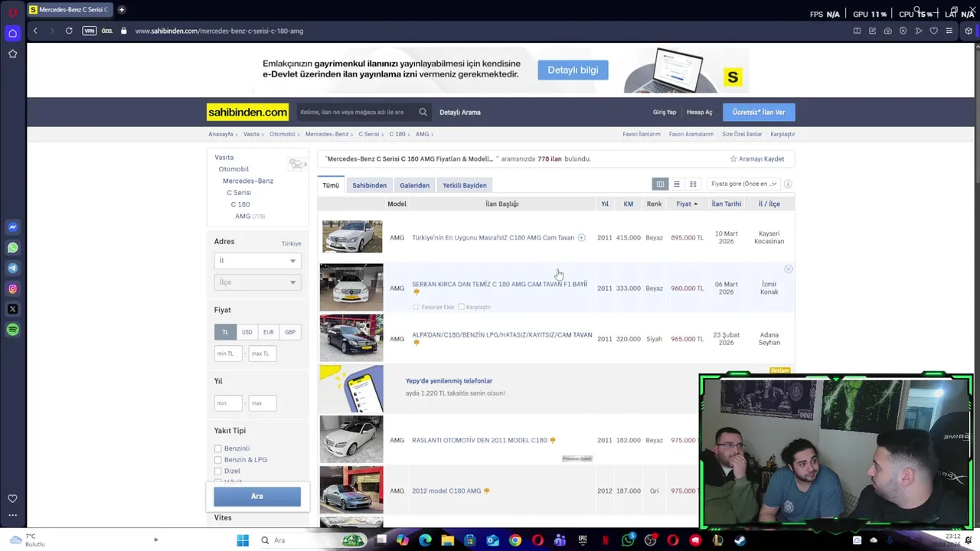Screen dimensions: 980x551
Task: Sort by İlan Tarihi column header
Action: point(726,204)
